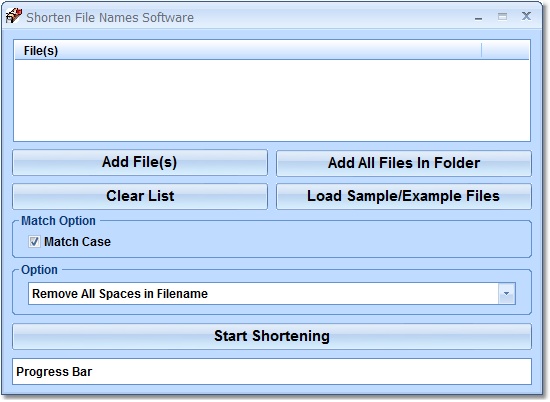This screenshot has height=402, width=550.
Task: Minimize the Shorten File Names window
Action: 478,17
